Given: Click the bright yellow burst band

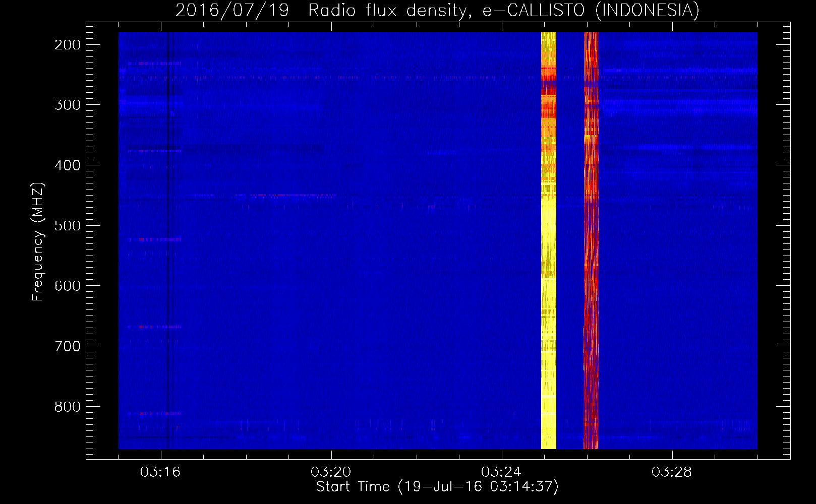Looking at the screenshot, I should tap(549, 240).
